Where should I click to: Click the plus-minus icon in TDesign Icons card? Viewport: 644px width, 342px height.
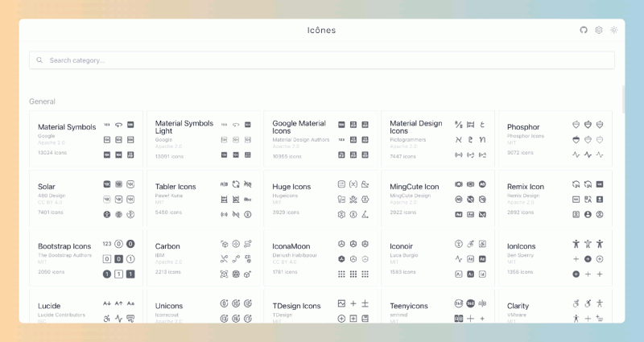tap(365, 303)
